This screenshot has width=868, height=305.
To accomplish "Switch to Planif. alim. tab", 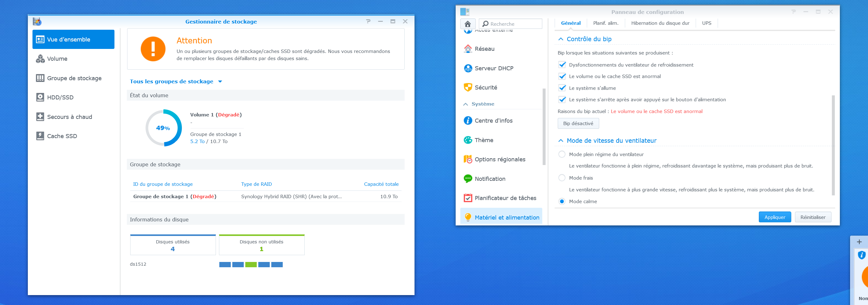I will [605, 23].
